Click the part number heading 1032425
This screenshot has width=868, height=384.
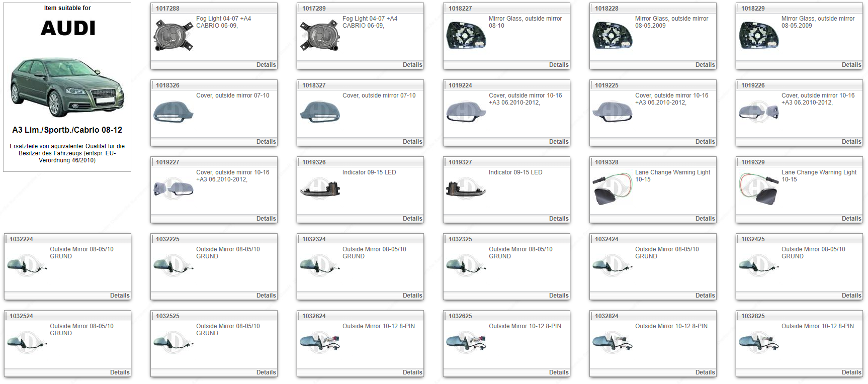(753, 239)
